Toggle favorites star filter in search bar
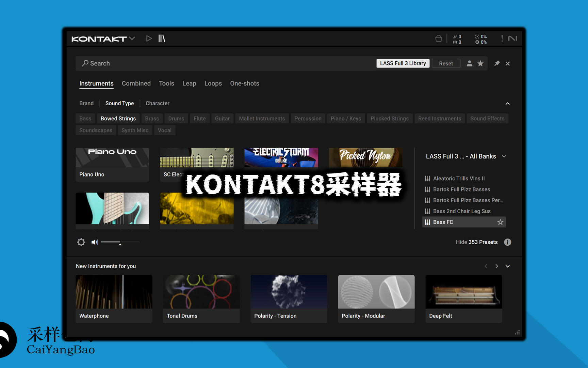The height and width of the screenshot is (368, 588). 480,63
